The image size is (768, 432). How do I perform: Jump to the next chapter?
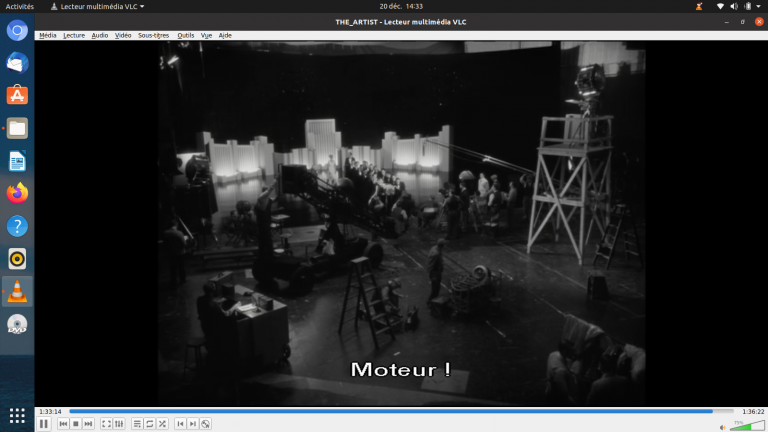pyautogui.click(x=193, y=424)
